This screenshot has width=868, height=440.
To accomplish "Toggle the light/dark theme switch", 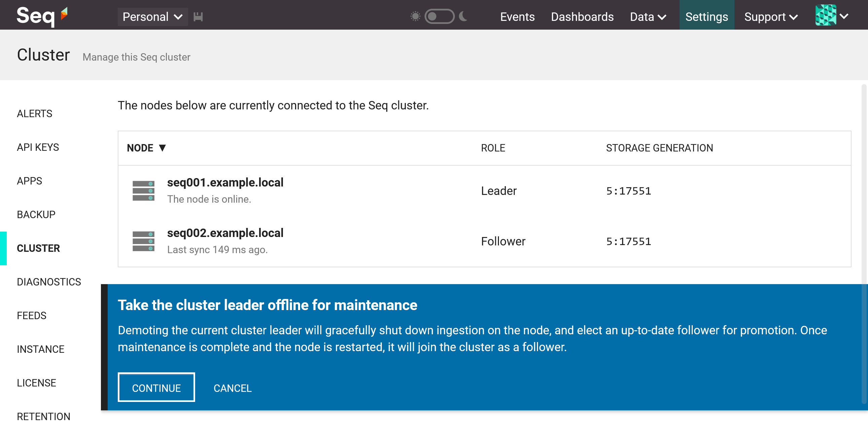I will (439, 16).
